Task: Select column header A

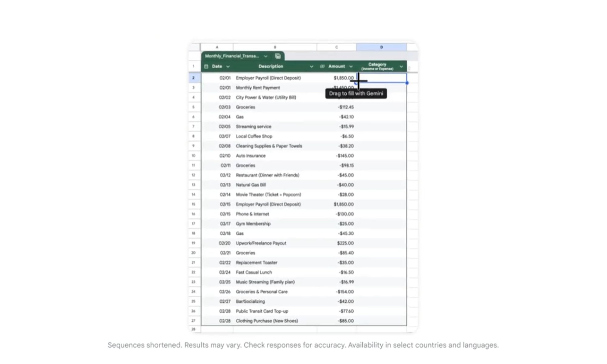Action: point(217,46)
